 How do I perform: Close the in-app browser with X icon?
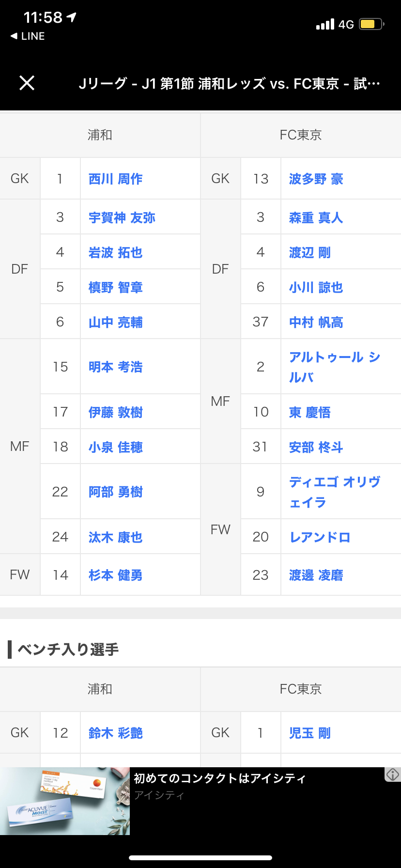(x=27, y=83)
